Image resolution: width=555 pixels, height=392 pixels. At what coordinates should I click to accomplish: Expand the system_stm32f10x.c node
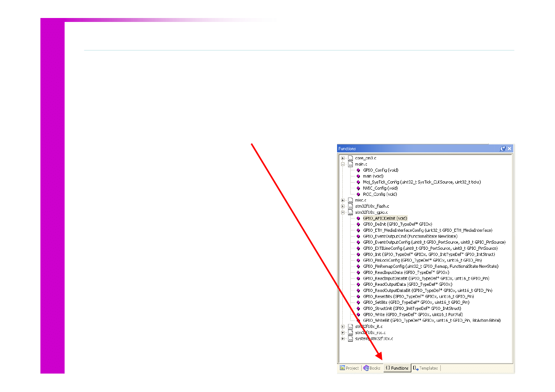click(343, 338)
